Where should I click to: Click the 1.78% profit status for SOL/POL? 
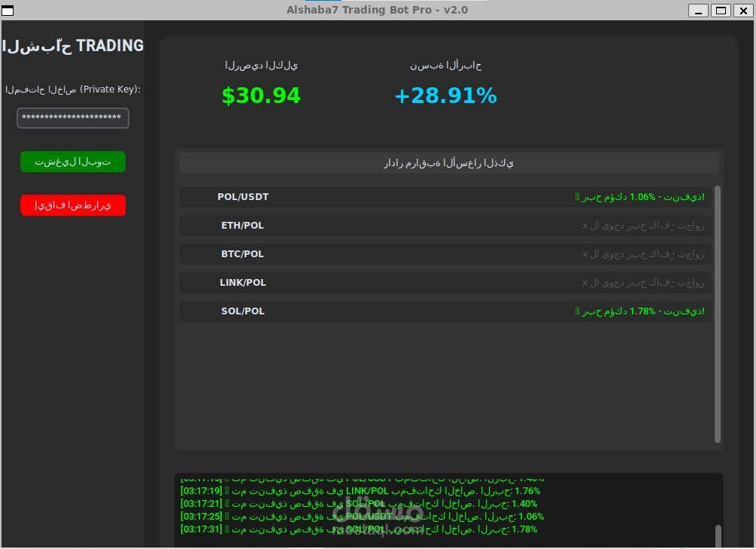639,311
